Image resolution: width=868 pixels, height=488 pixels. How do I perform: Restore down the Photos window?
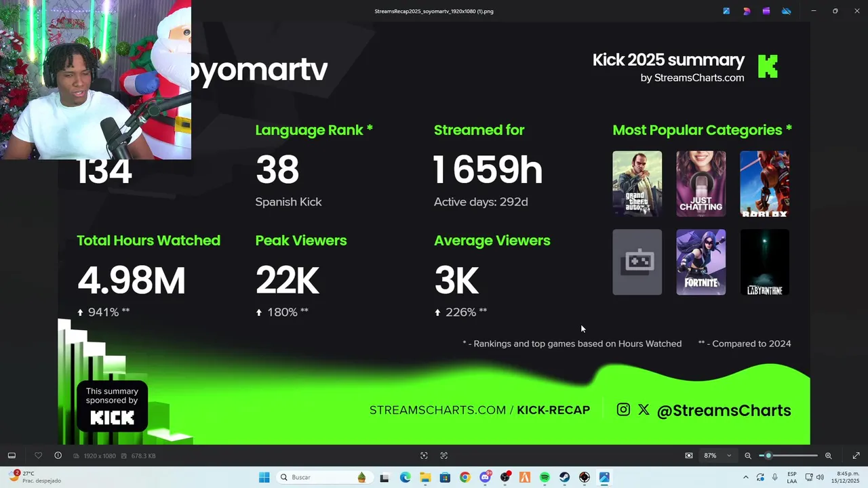point(835,11)
